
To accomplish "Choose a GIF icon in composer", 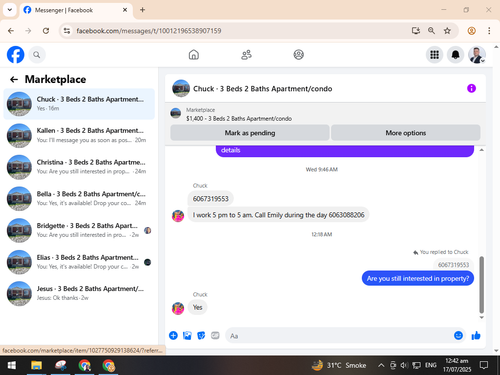I will coord(215,335).
